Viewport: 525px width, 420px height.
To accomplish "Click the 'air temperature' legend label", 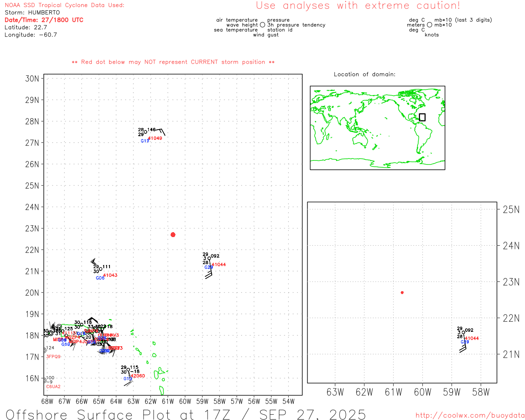I will [x=237, y=20].
